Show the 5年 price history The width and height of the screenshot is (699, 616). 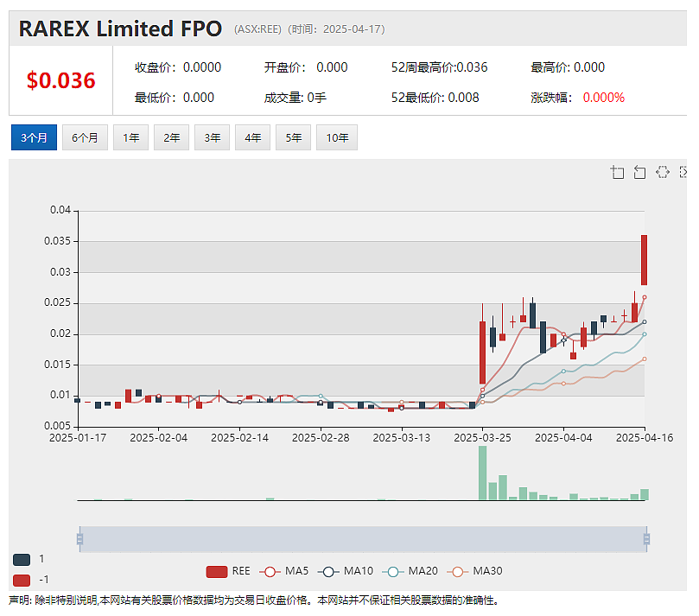pos(293,137)
